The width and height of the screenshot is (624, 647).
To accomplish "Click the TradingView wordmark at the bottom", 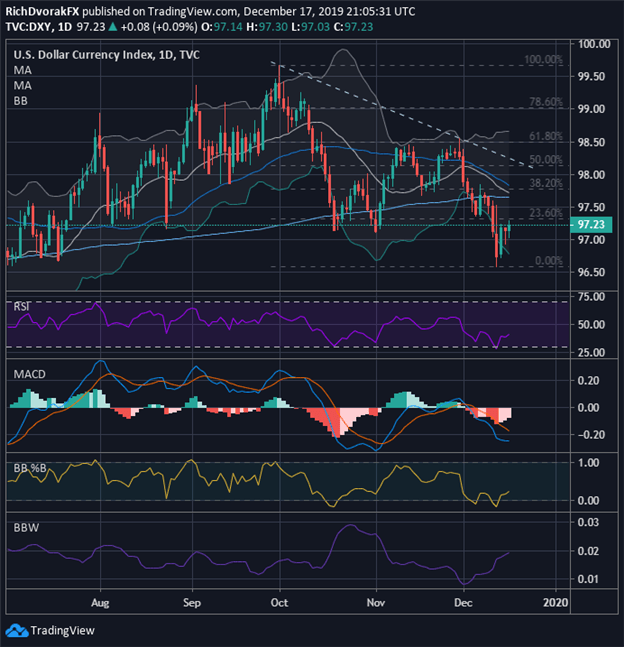I will point(62,630).
